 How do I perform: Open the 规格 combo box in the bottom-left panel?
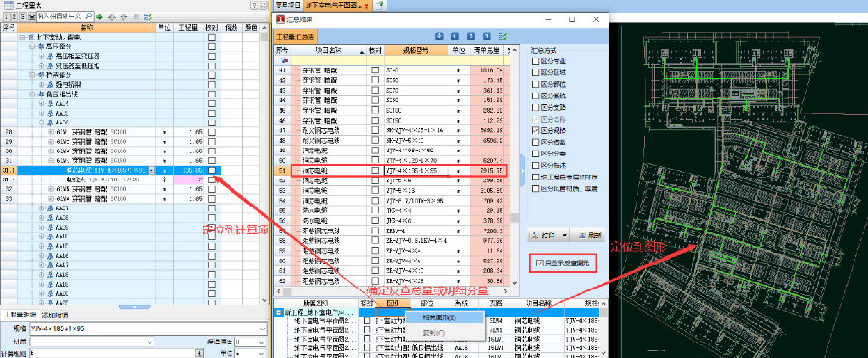click(148, 329)
